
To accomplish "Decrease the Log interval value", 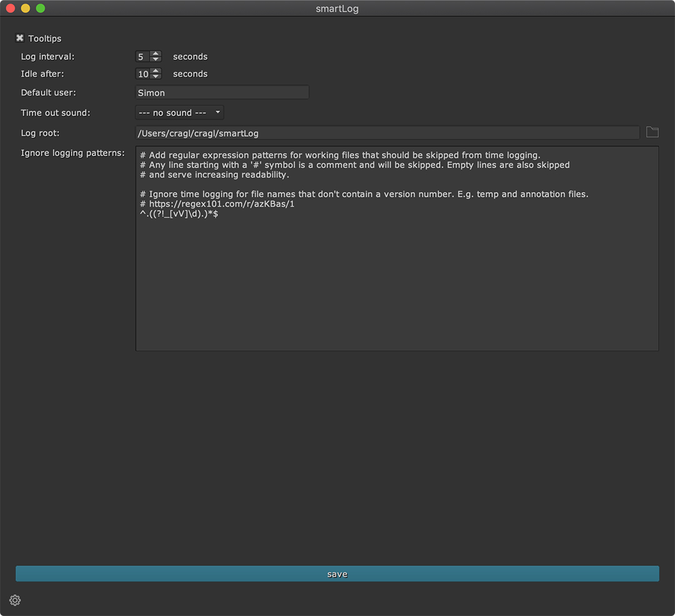I will click(x=156, y=59).
